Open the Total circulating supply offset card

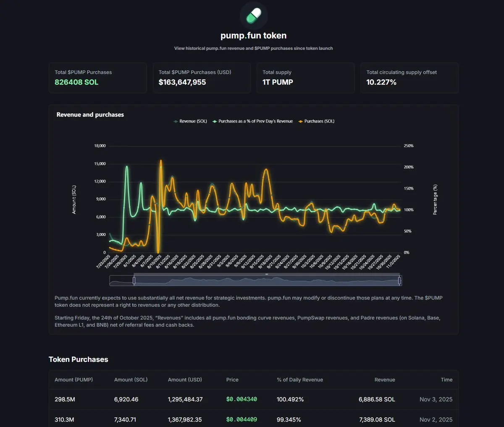coord(409,78)
